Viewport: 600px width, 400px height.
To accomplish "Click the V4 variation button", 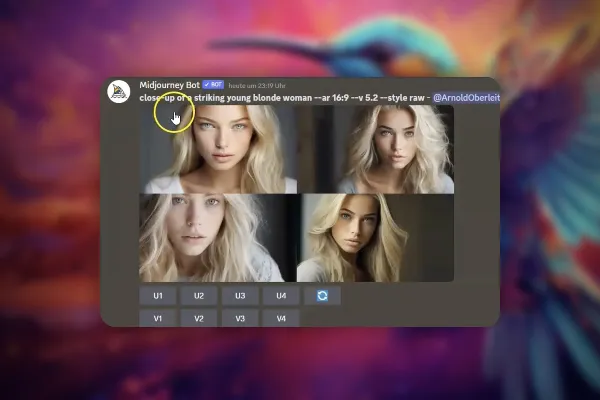I will point(281,318).
